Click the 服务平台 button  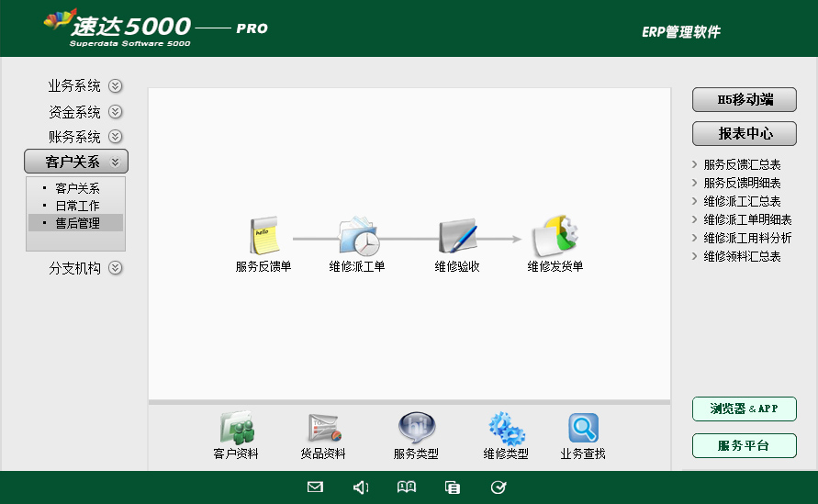point(745,445)
